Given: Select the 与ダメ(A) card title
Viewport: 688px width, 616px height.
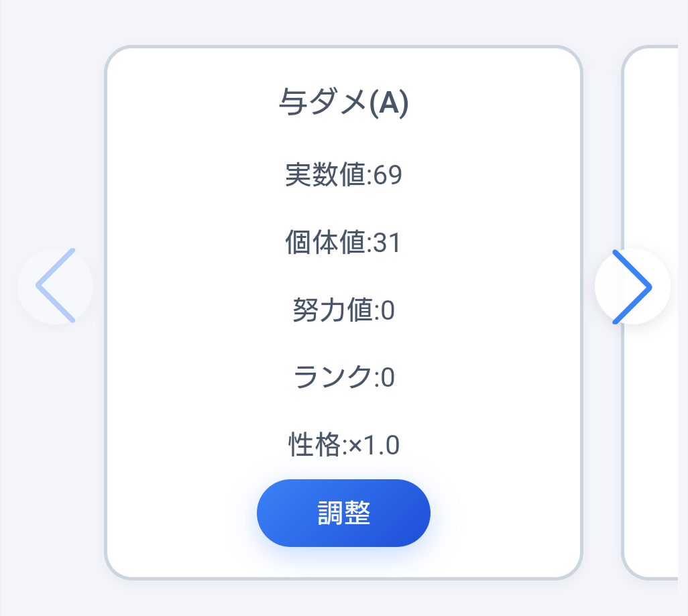Looking at the screenshot, I should tap(343, 102).
